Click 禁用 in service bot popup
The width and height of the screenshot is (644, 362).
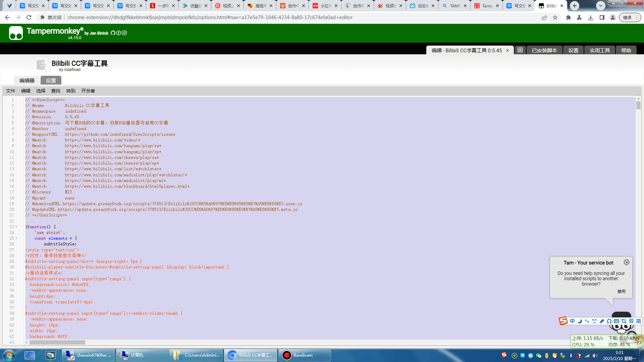[621, 292]
